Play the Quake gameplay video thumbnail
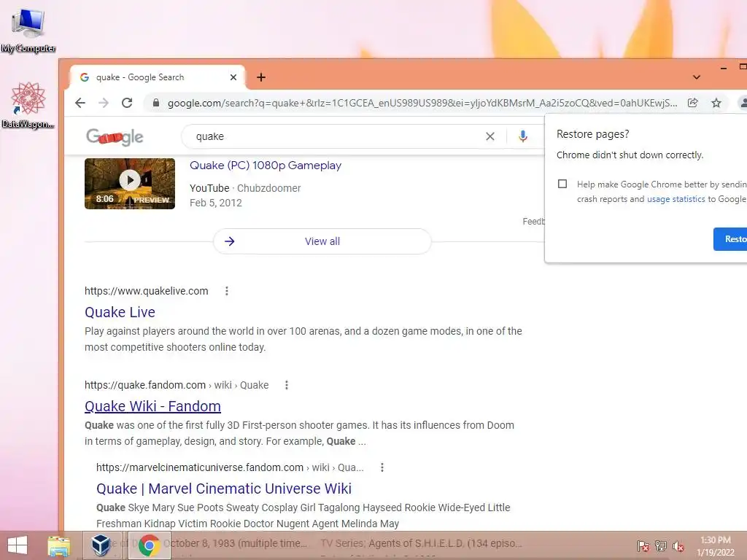 click(130, 184)
